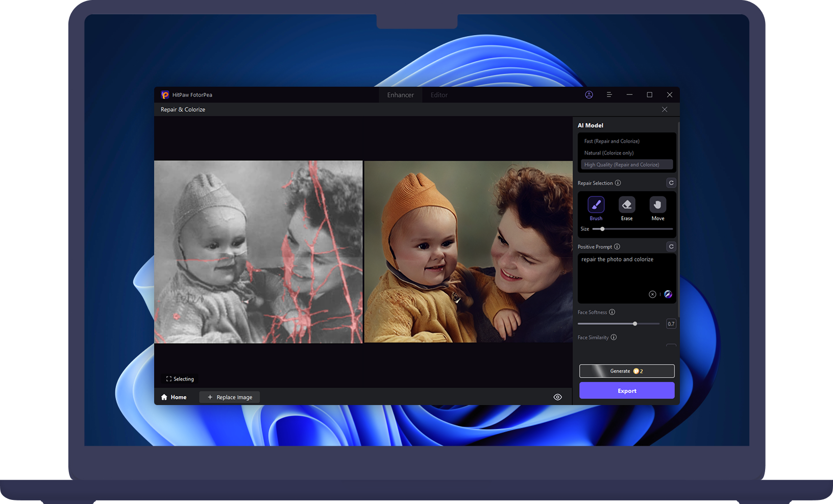
Task: Clear the prompt with the X icon
Action: [652, 294]
